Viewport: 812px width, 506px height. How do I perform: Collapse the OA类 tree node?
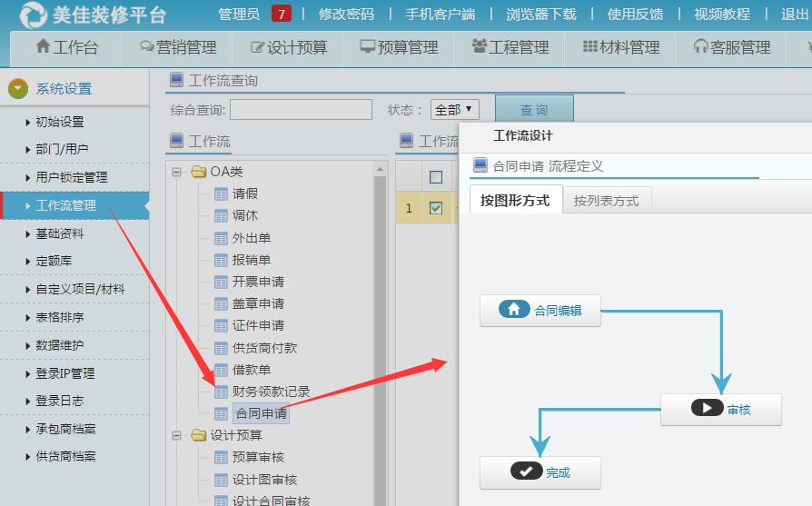[x=177, y=172]
